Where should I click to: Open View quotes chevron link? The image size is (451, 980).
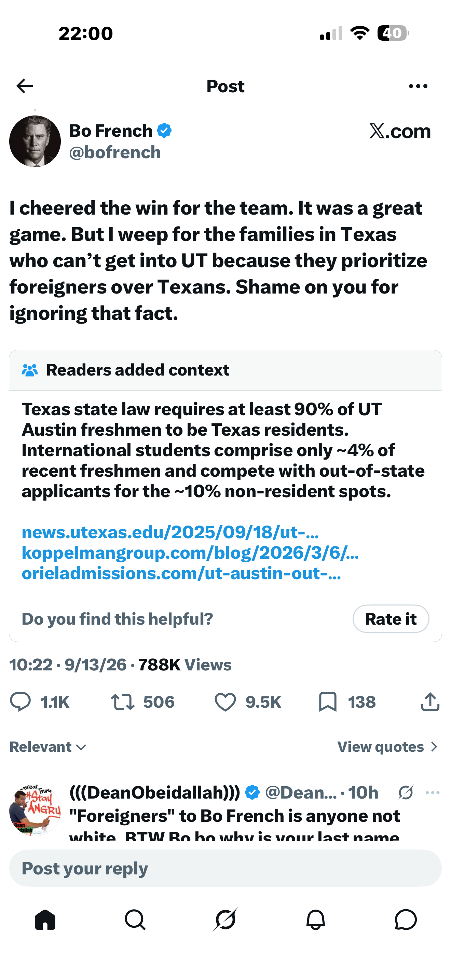388,747
